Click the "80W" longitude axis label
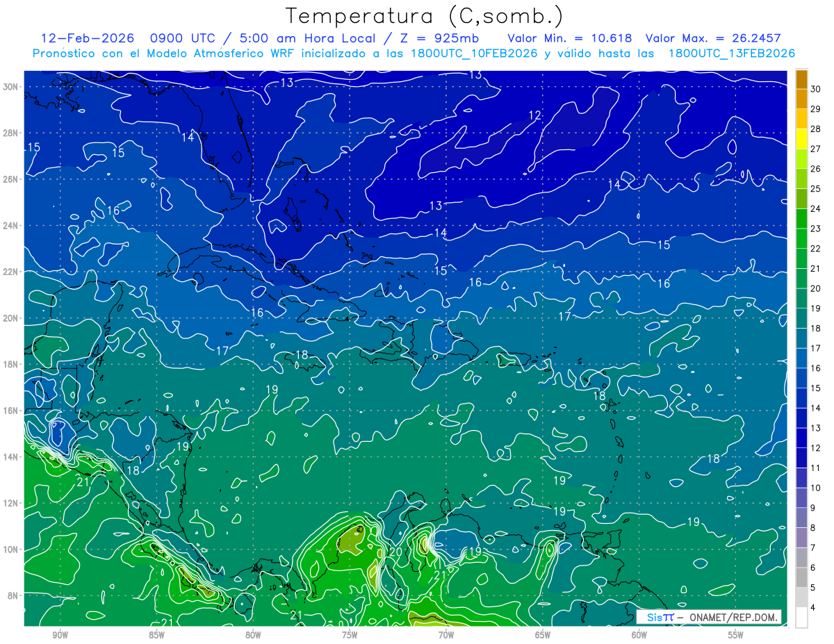 pos(253,635)
